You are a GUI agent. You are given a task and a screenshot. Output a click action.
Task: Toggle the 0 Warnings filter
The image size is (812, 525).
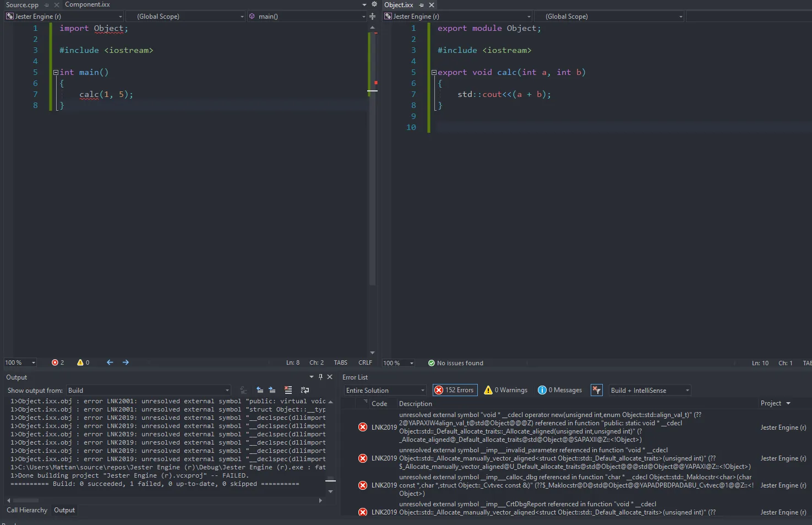point(505,390)
